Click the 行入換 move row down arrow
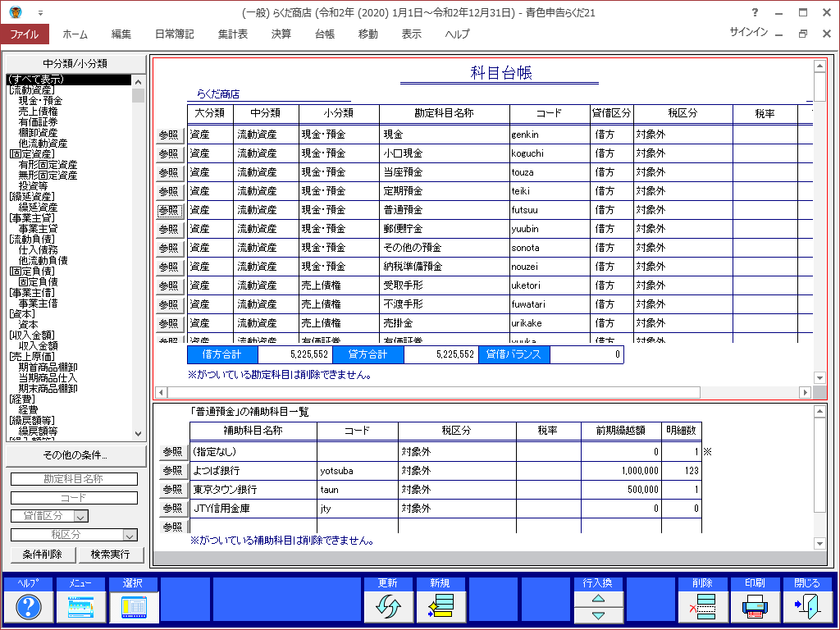 pyautogui.click(x=598, y=615)
